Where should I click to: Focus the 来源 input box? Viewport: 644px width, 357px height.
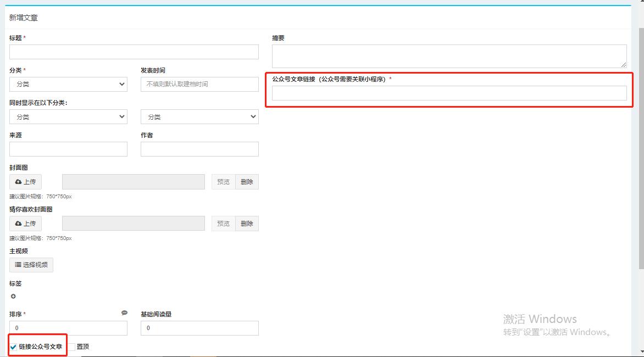click(x=68, y=149)
